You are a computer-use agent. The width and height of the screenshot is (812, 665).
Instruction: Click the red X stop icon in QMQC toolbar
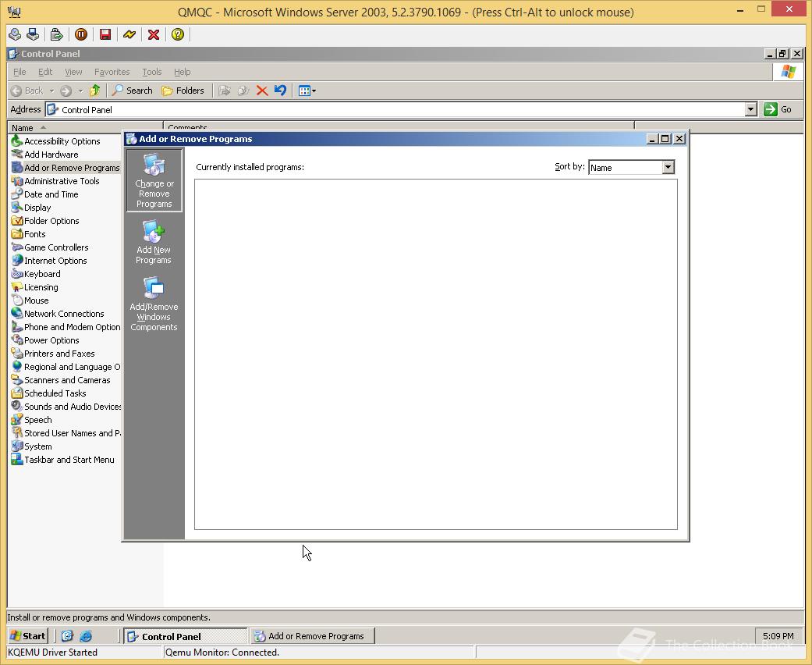(154, 34)
